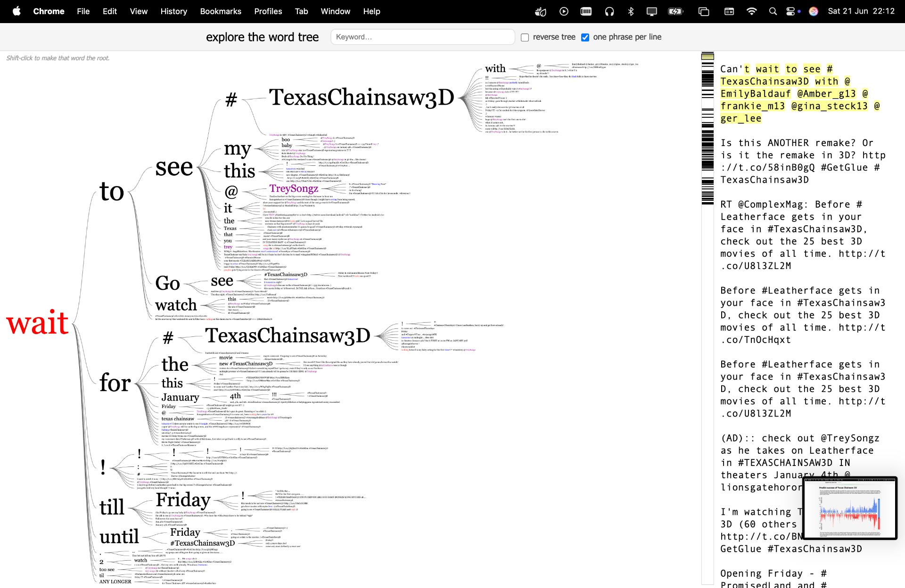Click top 'TexasChainsaw3D' node after see #
This screenshot has height=588, width=905.
coord(362,97)
